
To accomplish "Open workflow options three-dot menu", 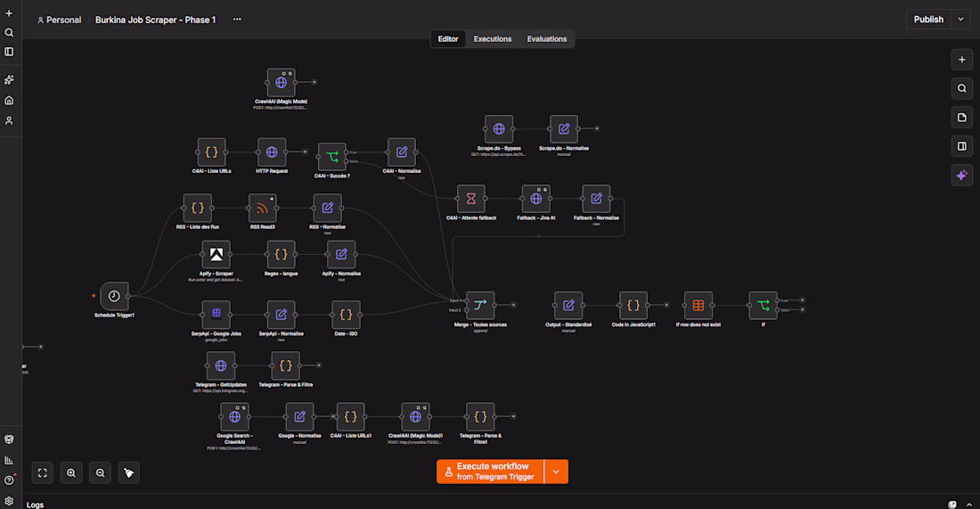I will (x=237, y=20).
